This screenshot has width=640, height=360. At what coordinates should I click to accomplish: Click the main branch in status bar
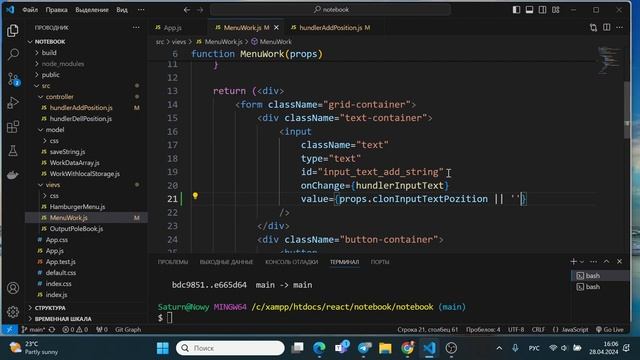pos(33,329)
